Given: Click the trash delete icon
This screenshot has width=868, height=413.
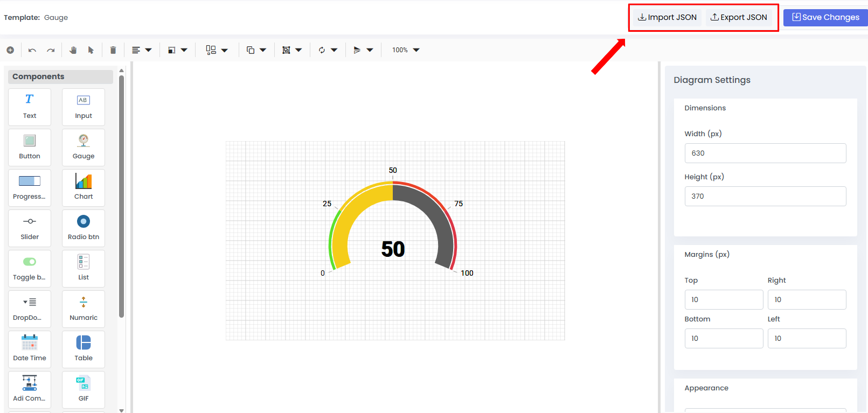Looking at the screenshot, I should tap(113, 50).
